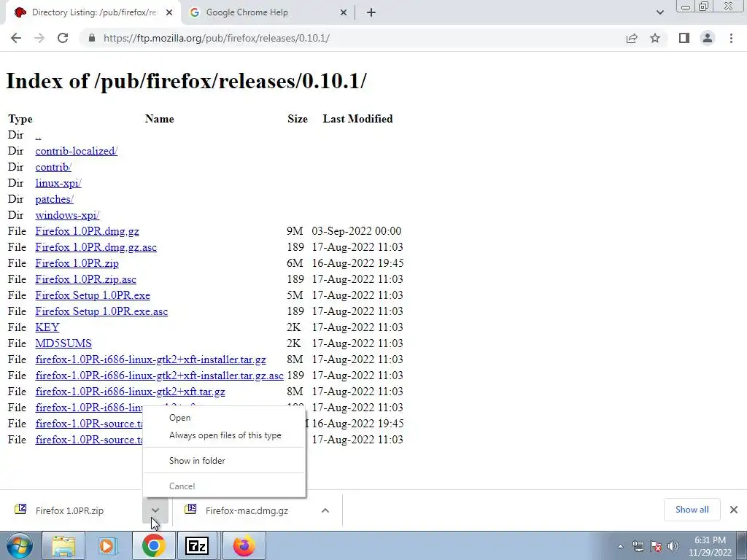Screen dimensions: 747x560
Task: Click the volume speaker icon
Action: (673, 547)
